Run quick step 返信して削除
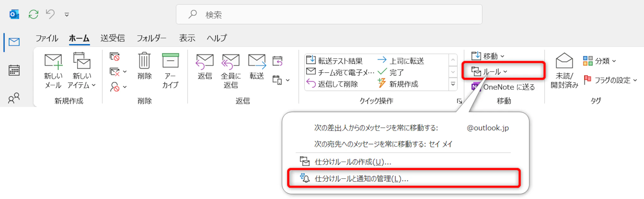 (332, 84)
